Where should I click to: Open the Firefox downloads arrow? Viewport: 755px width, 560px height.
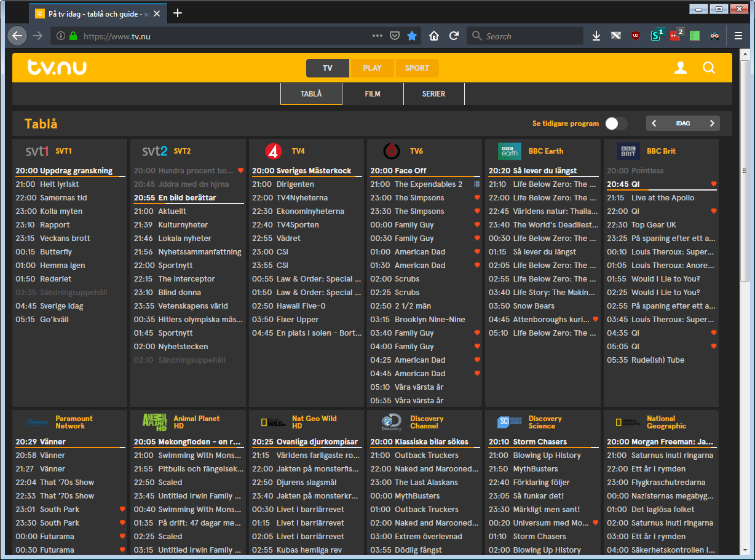(x=596, y=36)
